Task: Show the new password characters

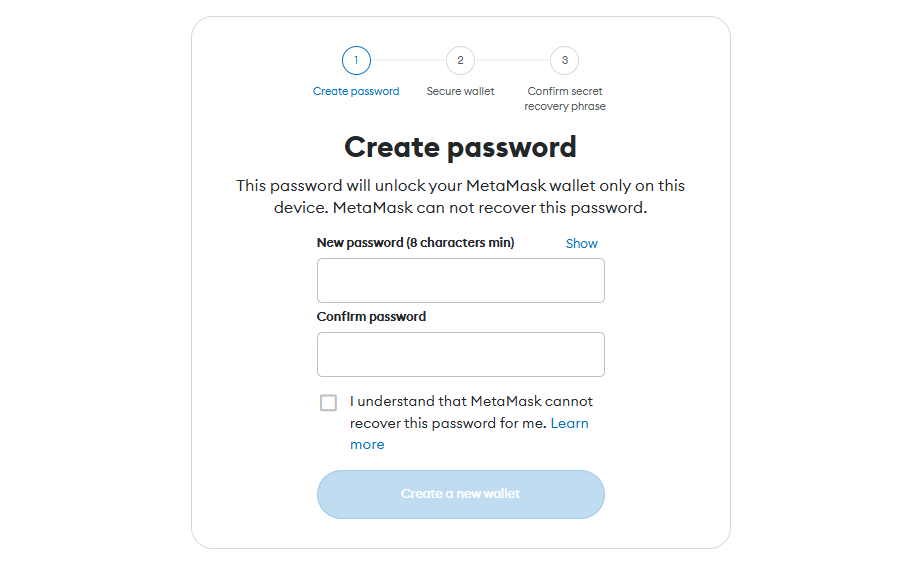Action: pos(581,244)
